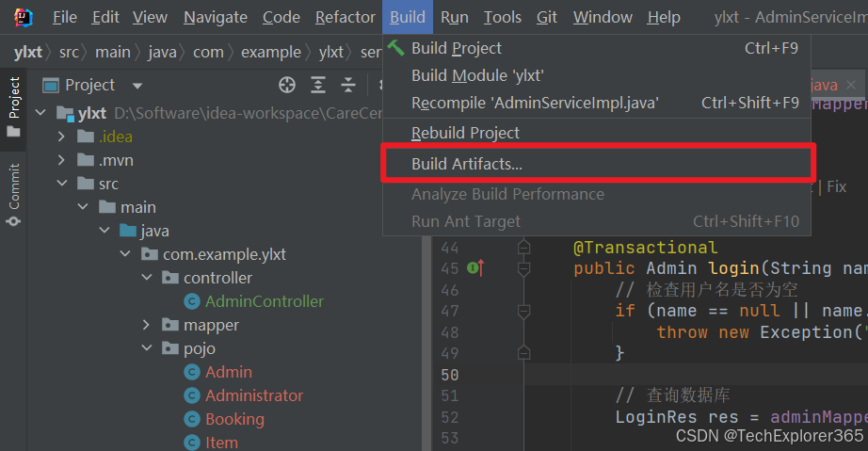Choose Rebuild Project
The width and height of the screenshot is (868, 451).
click(x=597, y=133)
